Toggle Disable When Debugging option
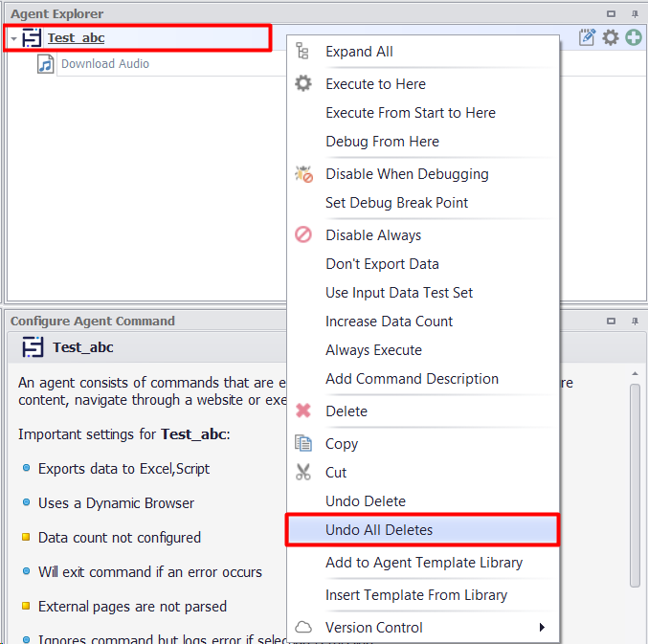The height and width of the screenshot is (644, 648). coord(407,174)
